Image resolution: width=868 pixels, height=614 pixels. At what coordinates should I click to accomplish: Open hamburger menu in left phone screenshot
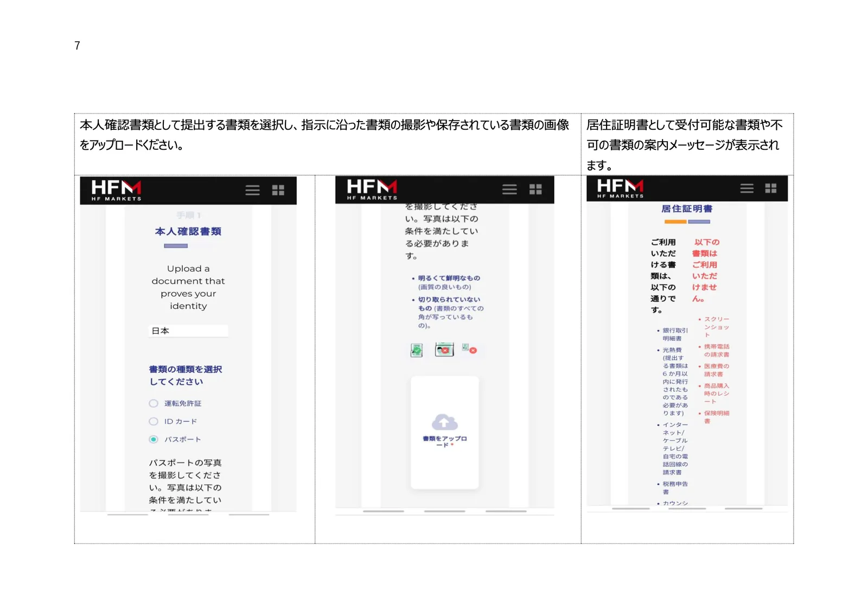pos(252,190)
